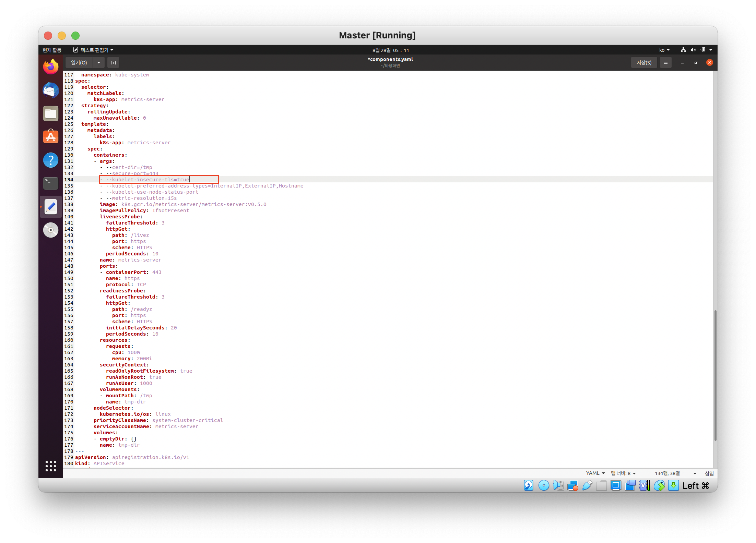Open Ubuntu Software store icon
The image size is (756, 543).
tap(51, 137)
